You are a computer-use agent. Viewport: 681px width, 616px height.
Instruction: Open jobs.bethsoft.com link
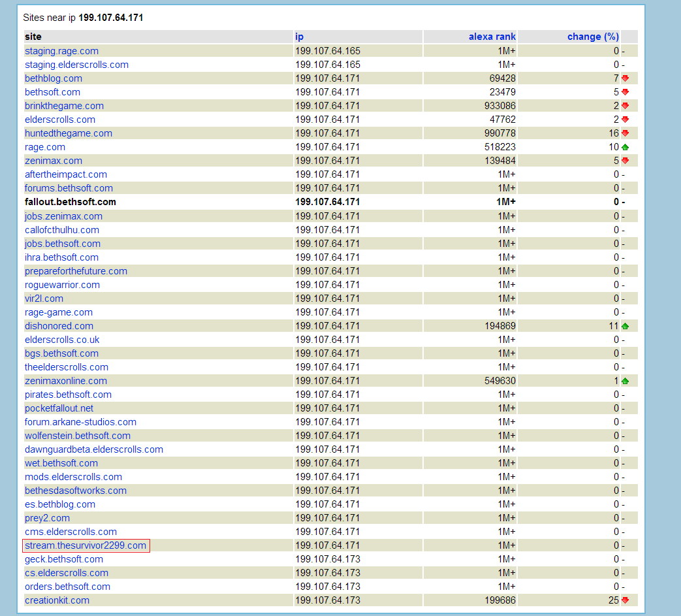pyautogui.click(x=63, y=244)
